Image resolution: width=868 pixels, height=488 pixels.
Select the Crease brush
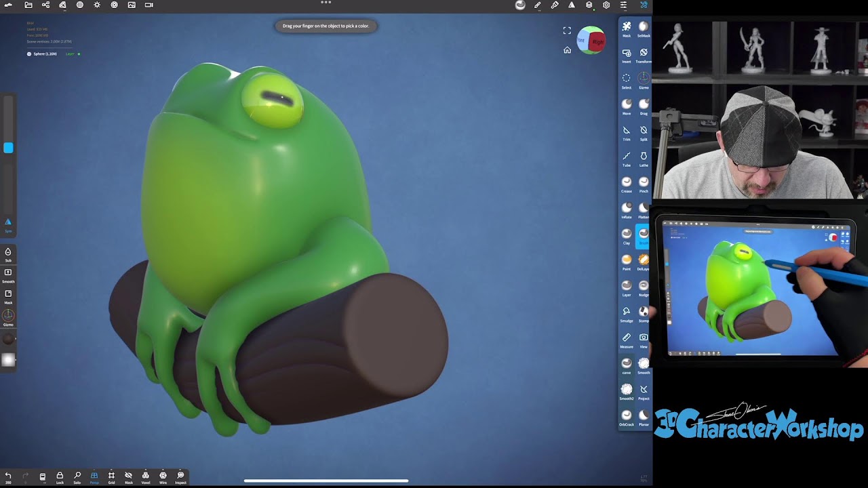(627, 184)
